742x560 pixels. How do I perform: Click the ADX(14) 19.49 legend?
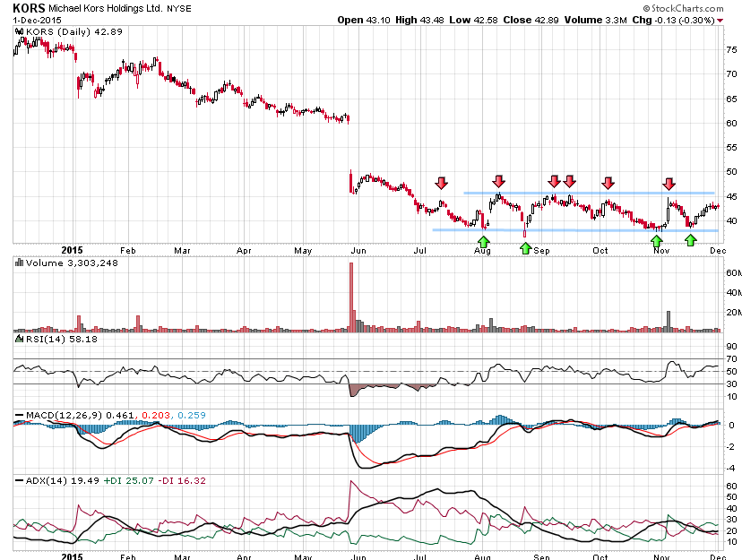point(62,480)
